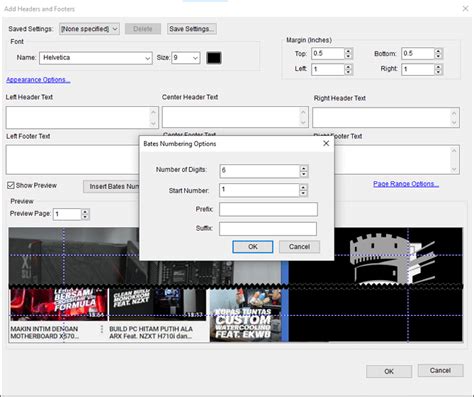Click in the Bottom margin field

[417, 54]
